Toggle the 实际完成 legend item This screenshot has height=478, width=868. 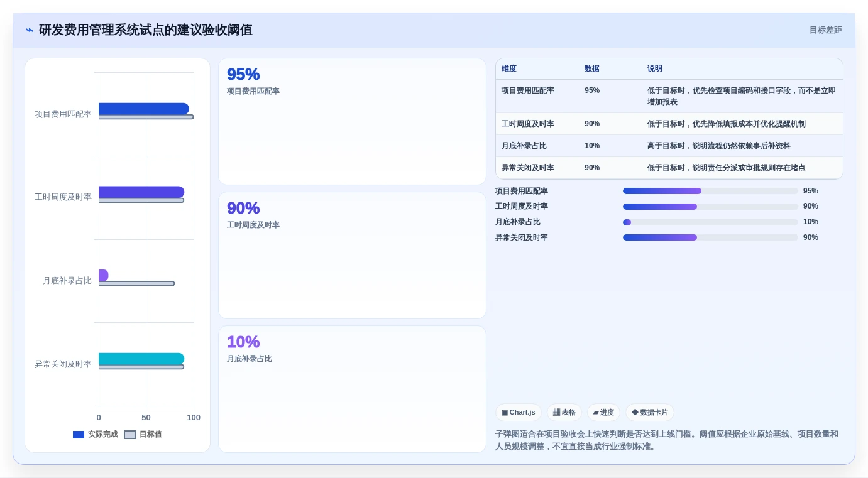click(96, 434)
